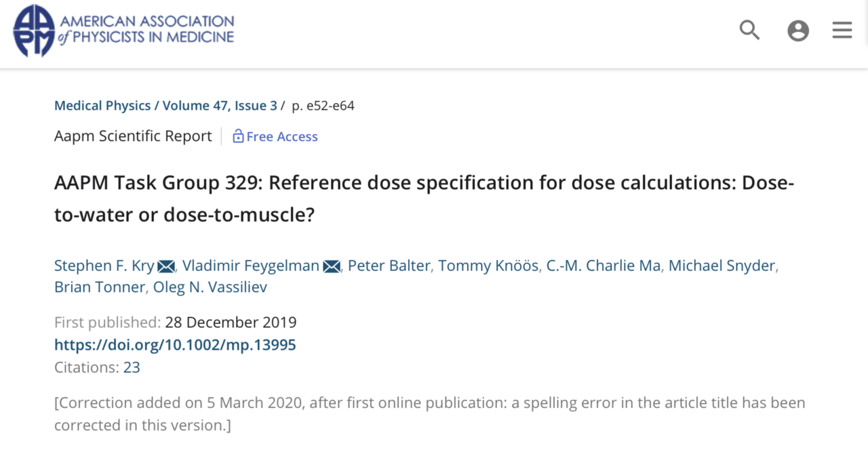Click the Free Access padlock icon

pyautogui.click(x=238, y=136)
